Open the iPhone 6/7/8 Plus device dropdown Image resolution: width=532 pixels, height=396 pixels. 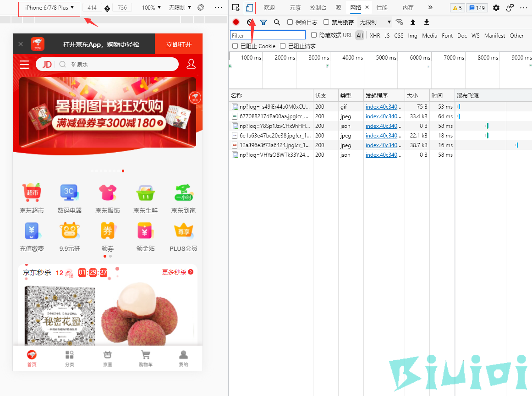point(49,7)
